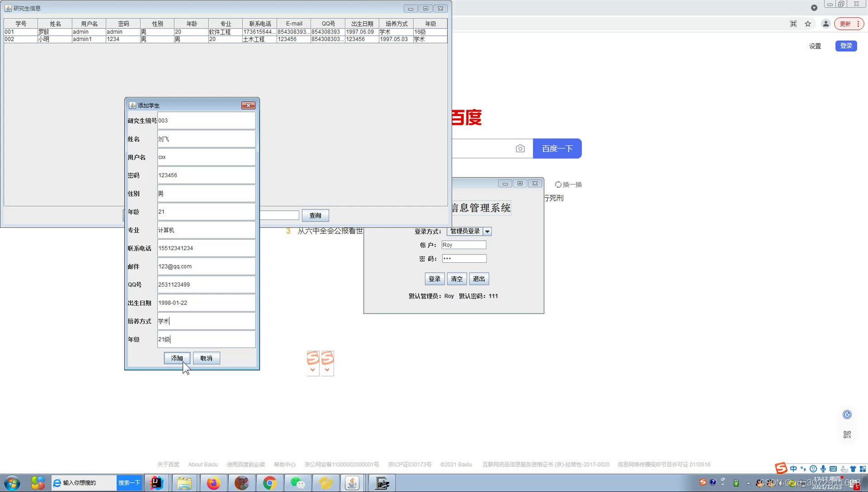Click the 密码 field in login window
868x492 pixels.
[x=464, y=259]
